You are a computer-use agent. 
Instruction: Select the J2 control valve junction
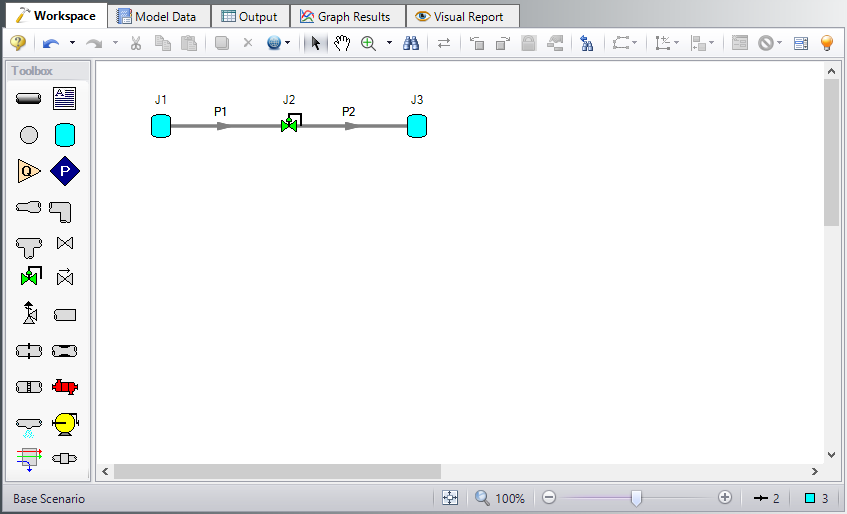(290, 125)
